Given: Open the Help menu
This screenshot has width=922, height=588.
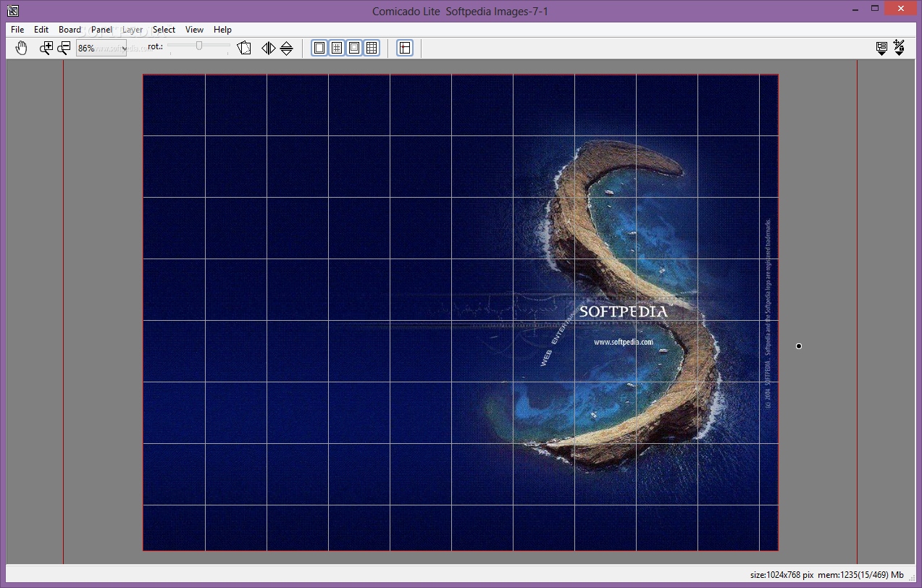Looking at the screenshot, I should [x=222, y=30].
